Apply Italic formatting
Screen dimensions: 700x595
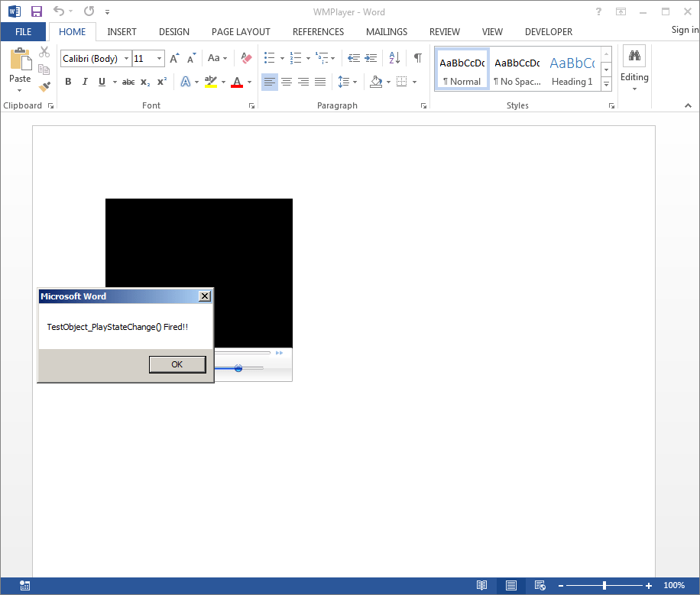(x=85, y=81)
